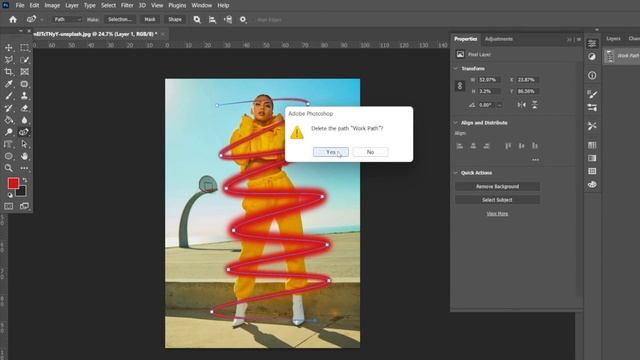Screen dimensions: 640x360
Task: Click the Select Subject button
Action: [497, 200]
